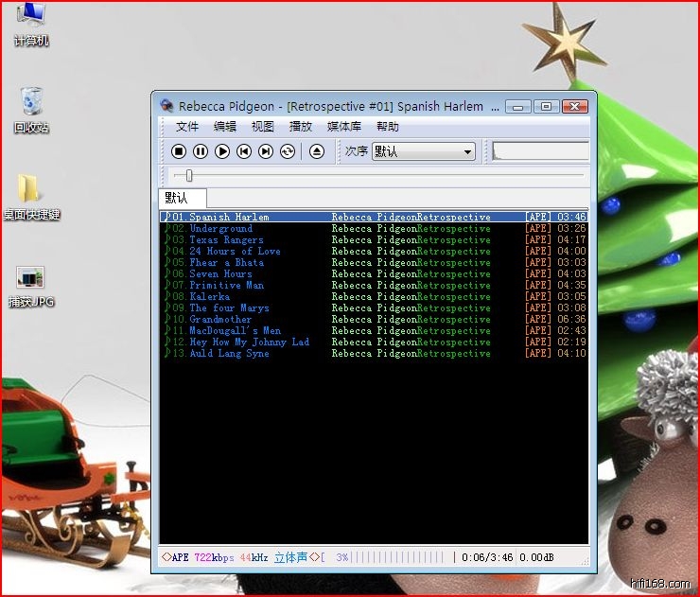Click the random playback icon
The image size is (700, 597).
pos(288,151)
